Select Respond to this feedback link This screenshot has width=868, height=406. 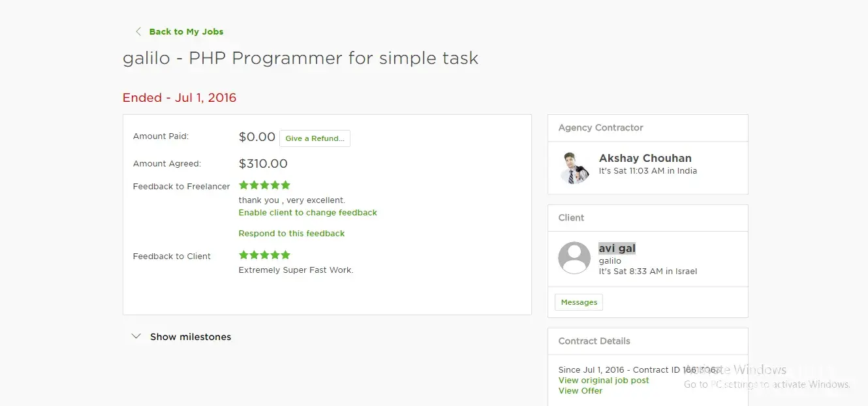tap(291, 234)
